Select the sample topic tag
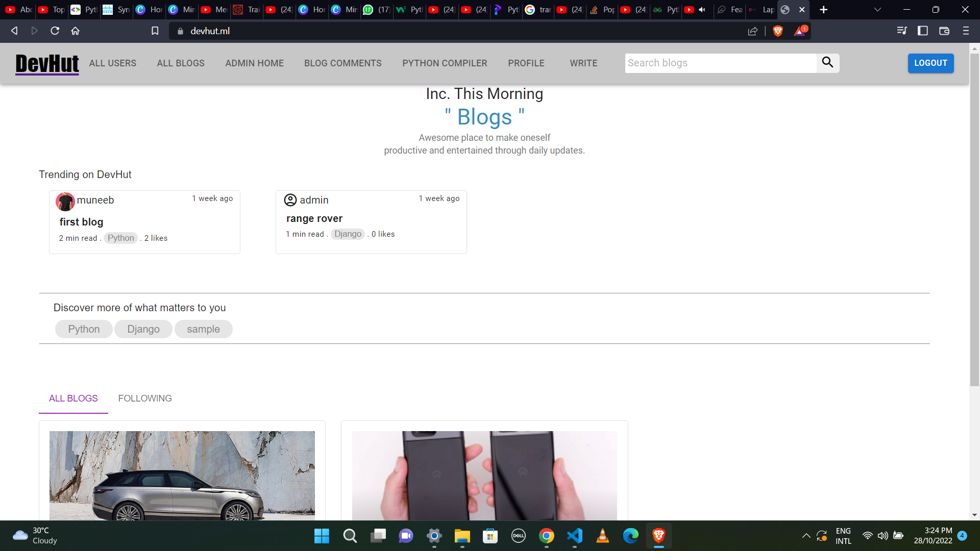980x551 pixels. (x=203, y=329)
